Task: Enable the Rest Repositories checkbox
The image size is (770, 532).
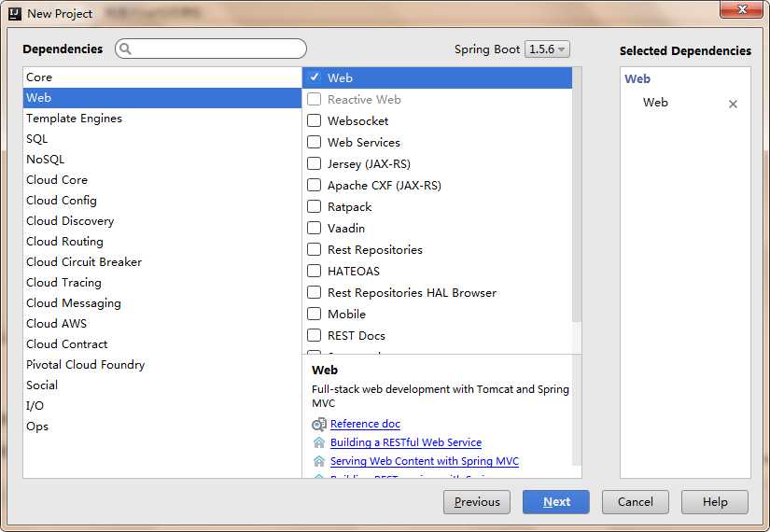Action: pos(315,249)
